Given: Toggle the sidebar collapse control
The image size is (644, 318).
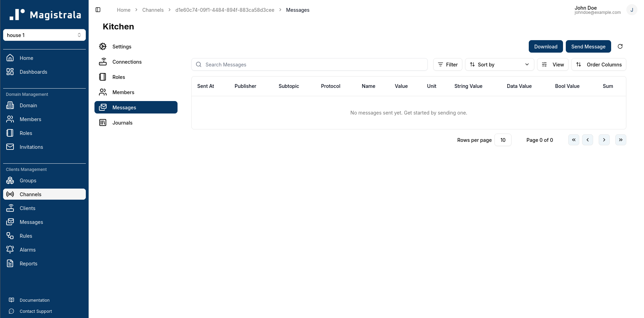Looking at the screenshot, I should (x=98, y=10).
